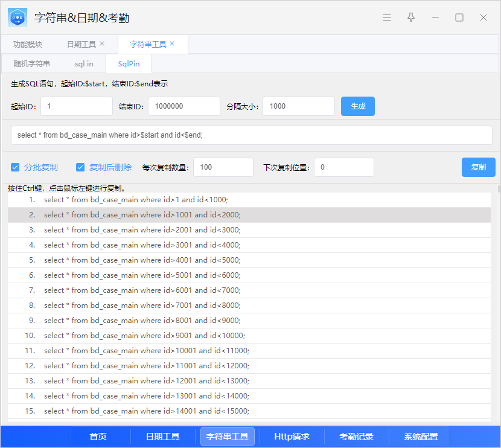
Task: Select row 15 with id>14001
Action: tap(249, 411)
